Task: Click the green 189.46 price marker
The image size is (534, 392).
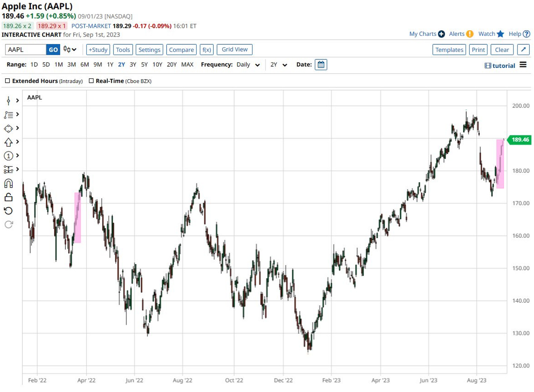Action: tap(519, 140)
